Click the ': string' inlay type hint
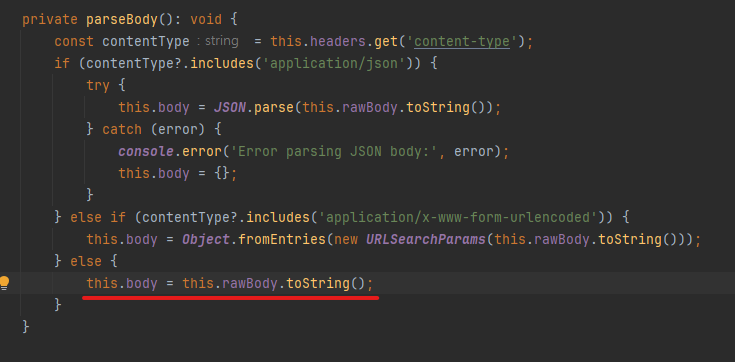 (x=218, y=41)
